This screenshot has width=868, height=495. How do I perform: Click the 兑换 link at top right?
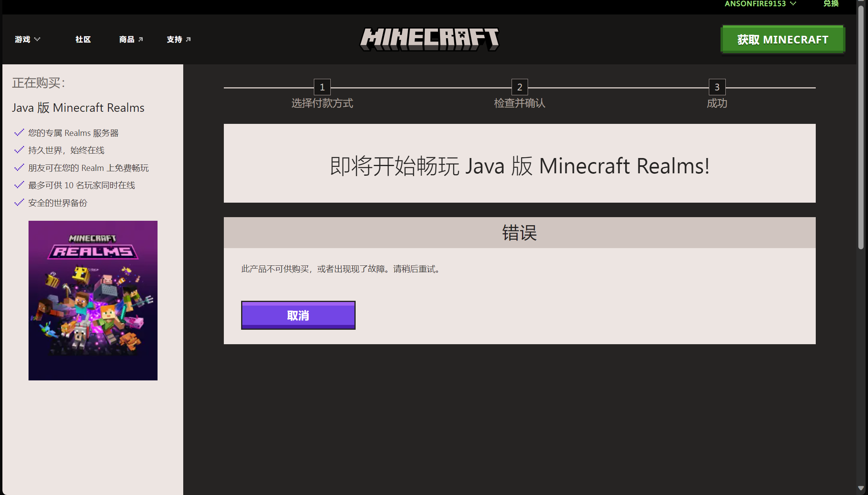point(831,4)
